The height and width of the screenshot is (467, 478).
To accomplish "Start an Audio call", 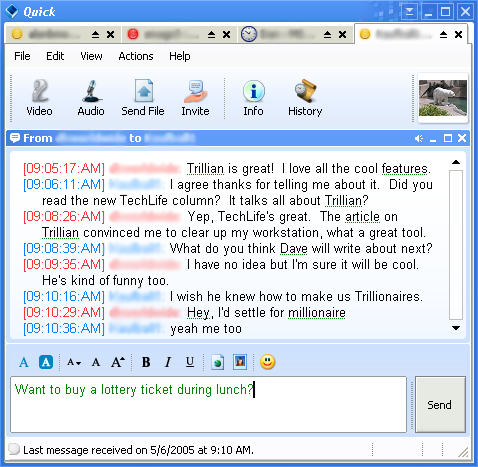I will click(x=91, y=98).
